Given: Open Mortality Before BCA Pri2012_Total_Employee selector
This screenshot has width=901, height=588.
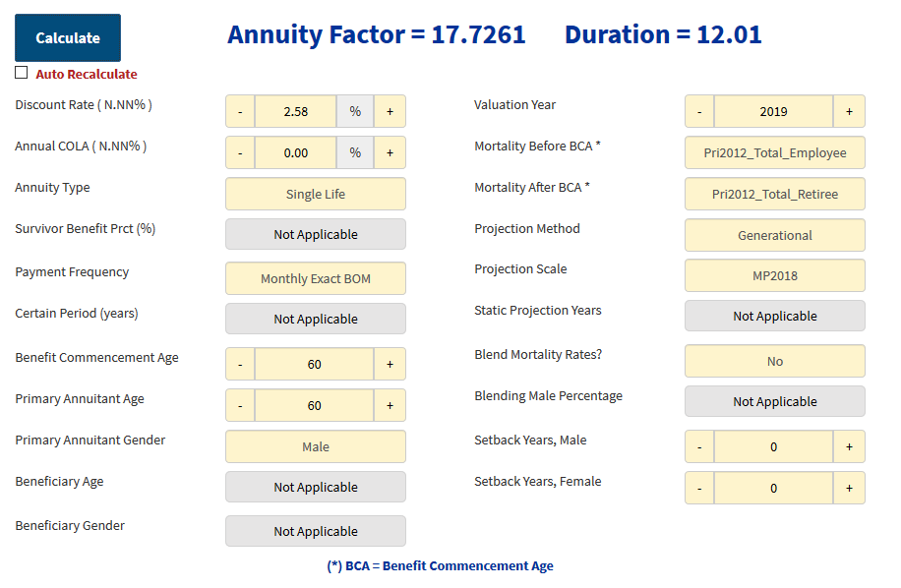Looking at the screenshot, I should tap(774, 152).
